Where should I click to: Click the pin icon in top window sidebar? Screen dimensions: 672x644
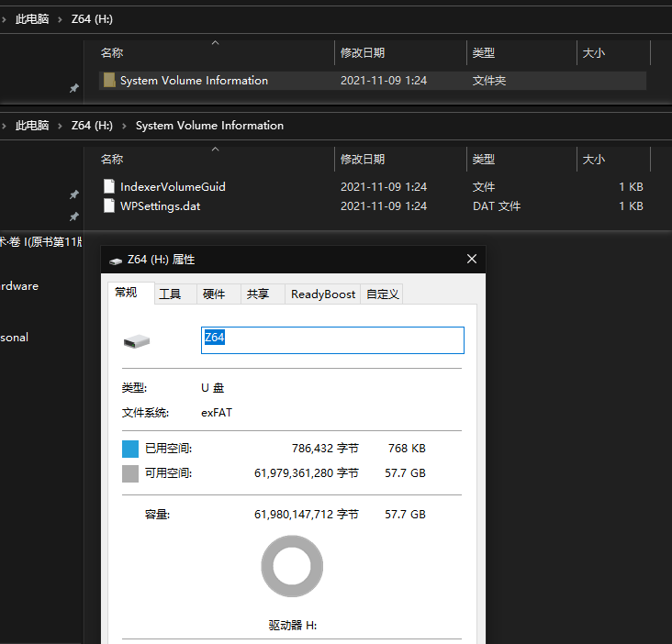(x=73, y=89)
